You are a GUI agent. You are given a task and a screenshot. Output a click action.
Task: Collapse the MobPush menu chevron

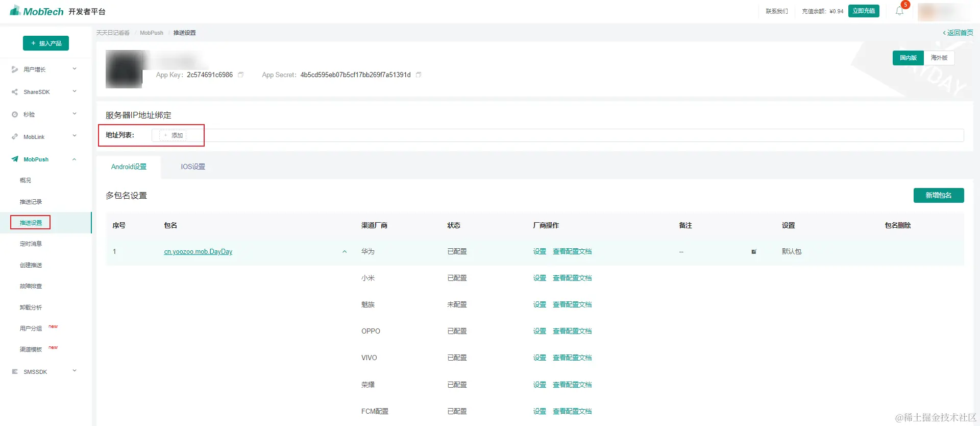point(75,159)
